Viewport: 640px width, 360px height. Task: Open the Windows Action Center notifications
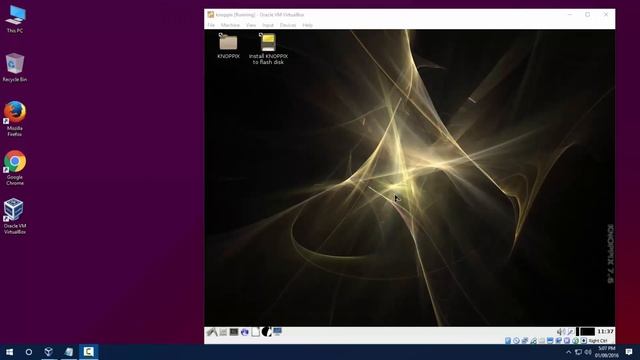pos(629,352)
